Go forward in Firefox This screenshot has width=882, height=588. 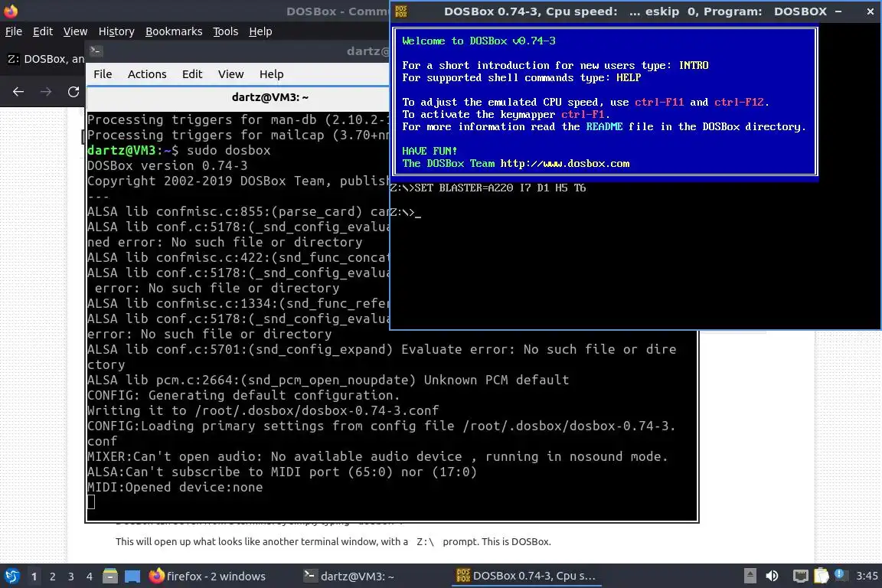(x=46, y=92)
